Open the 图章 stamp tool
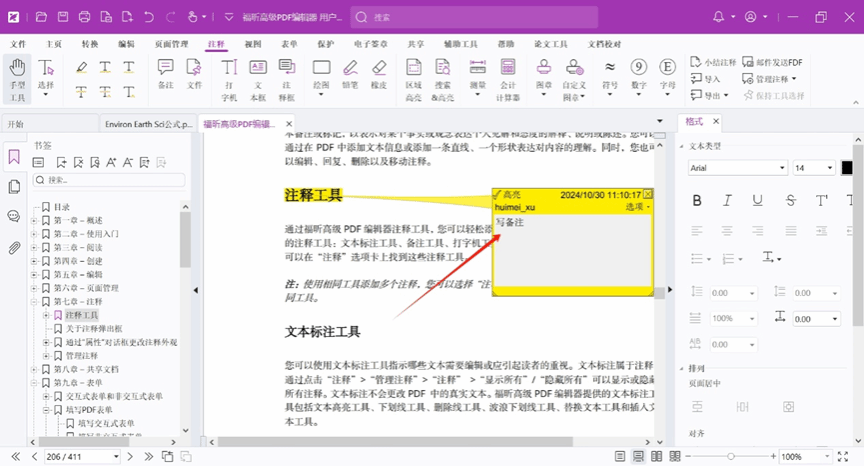Screen dimensions: 864x466 click(x=543, y=75)
